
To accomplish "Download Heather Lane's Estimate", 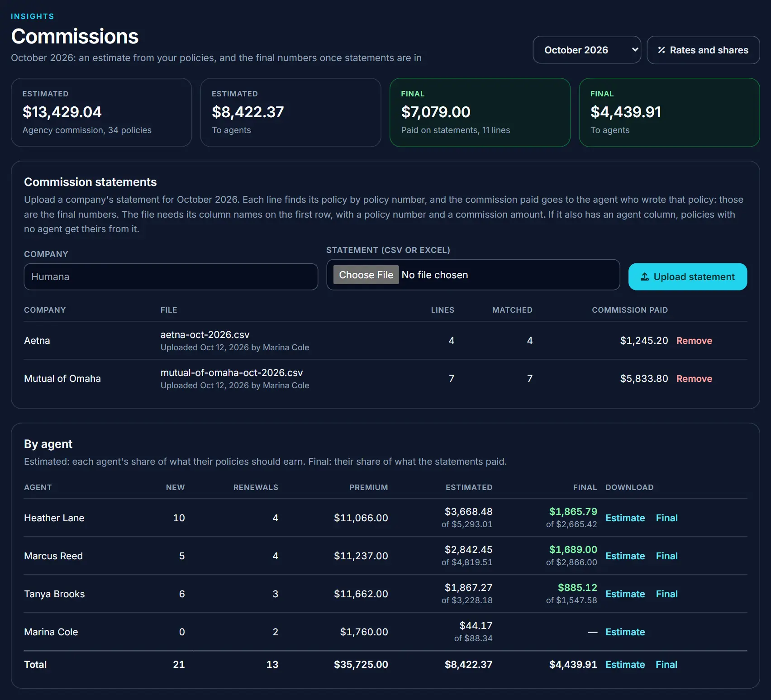I will click(625, 518).
